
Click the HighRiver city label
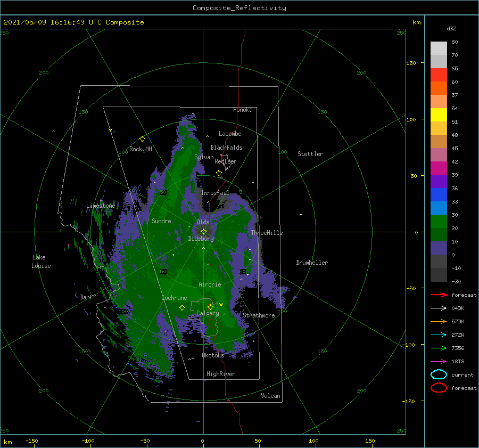(x=221, y=374)
